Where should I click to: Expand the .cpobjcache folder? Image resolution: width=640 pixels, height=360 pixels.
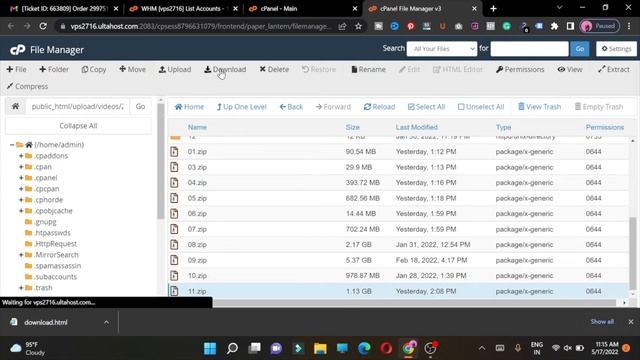(21, 211)
